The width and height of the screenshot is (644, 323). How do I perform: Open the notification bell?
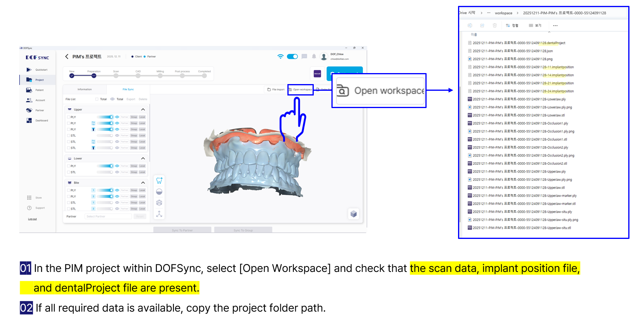(314, 57)
